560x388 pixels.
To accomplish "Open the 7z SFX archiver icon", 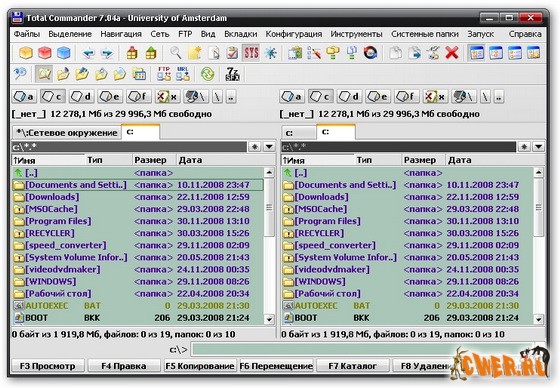I will click(x=232, y=74).
